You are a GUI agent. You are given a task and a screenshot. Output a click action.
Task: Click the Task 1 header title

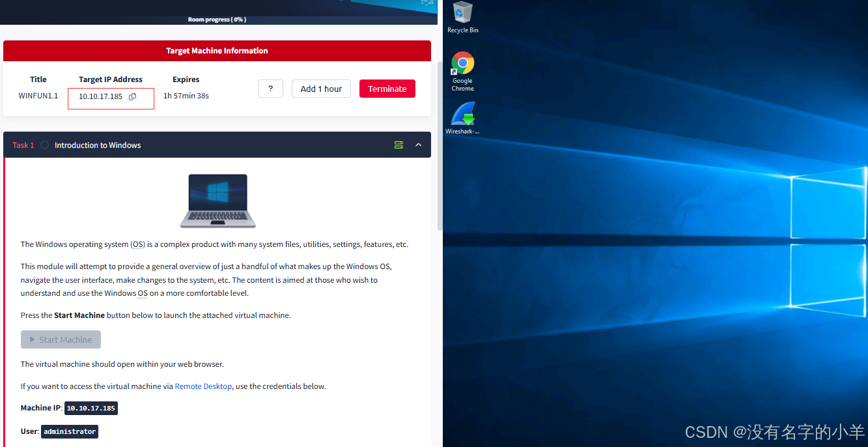(97, 145)
